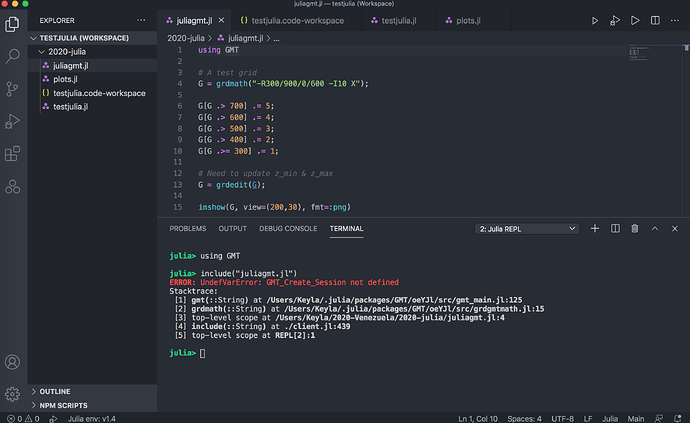Change end of line sequence LF
Viewport: 690px width, 423px height.
point(587,419)
